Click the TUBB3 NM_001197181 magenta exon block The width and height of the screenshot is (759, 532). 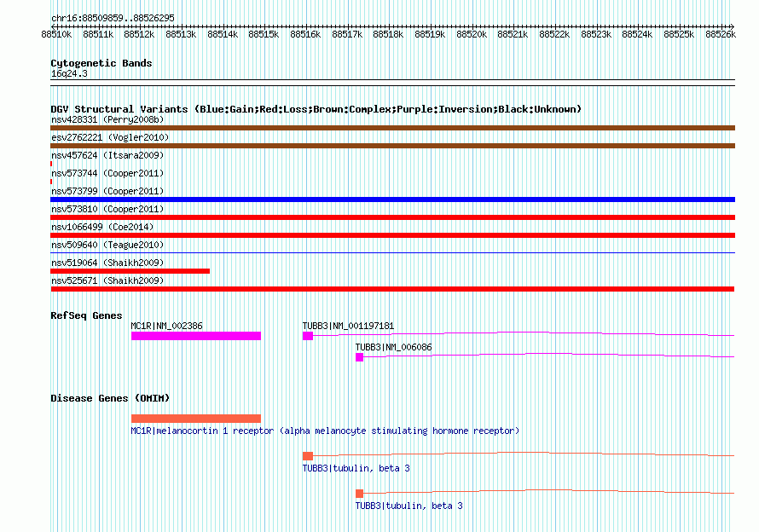click(x=308, y=336)
